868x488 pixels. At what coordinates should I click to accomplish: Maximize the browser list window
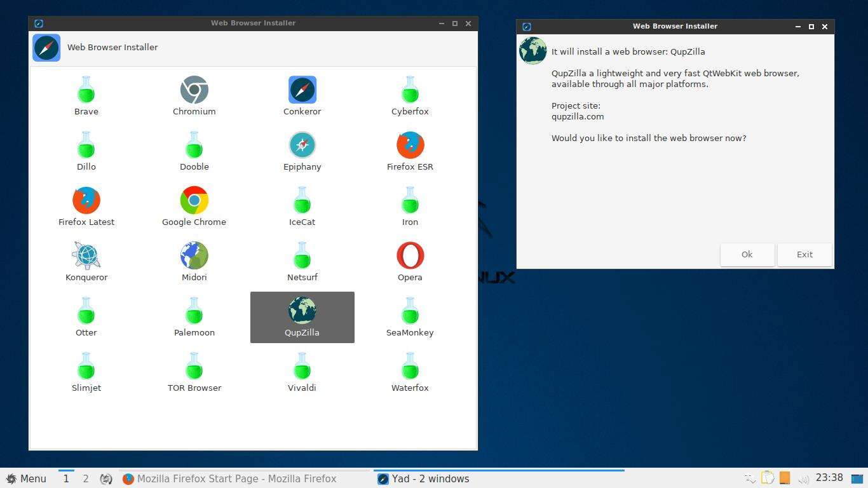coord(455,24)
